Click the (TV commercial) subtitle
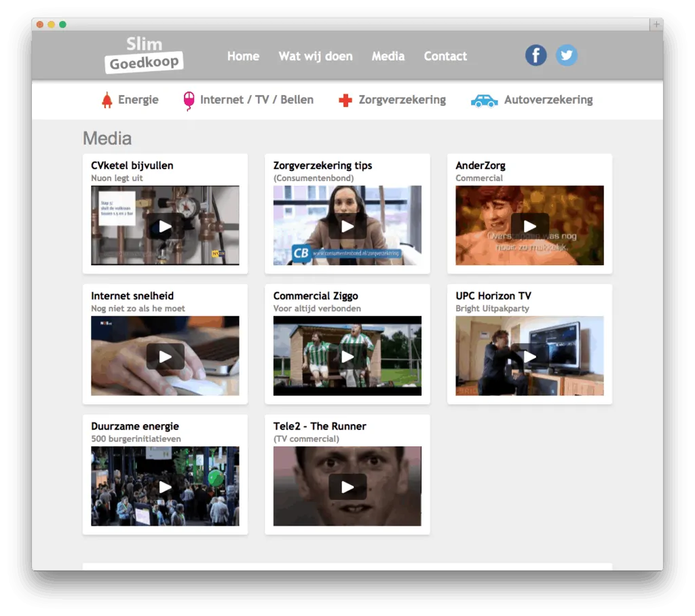695x616 pixels. (306, 438)
